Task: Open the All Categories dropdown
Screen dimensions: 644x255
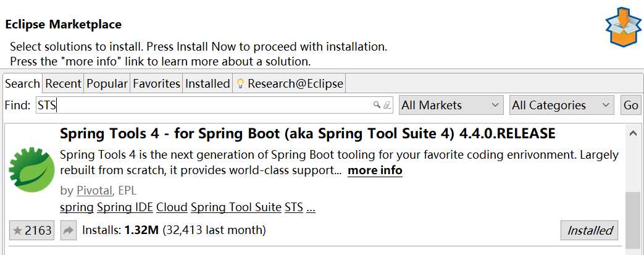Action: 561,105
